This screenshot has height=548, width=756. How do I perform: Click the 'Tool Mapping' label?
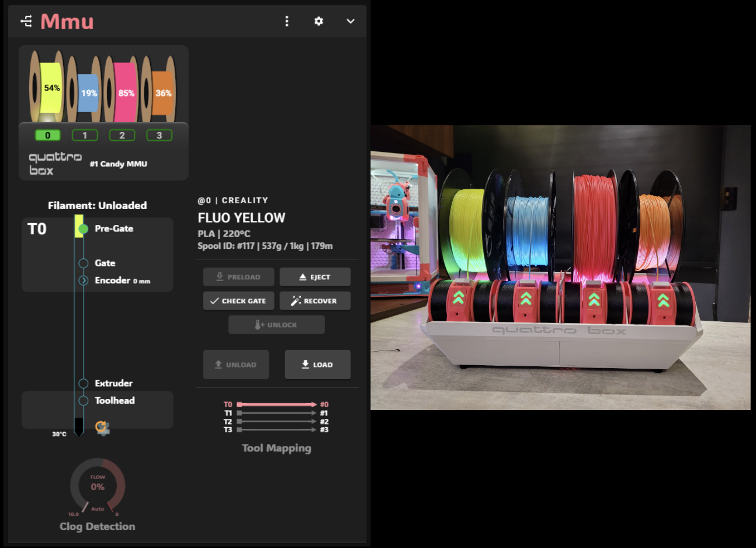277,448
